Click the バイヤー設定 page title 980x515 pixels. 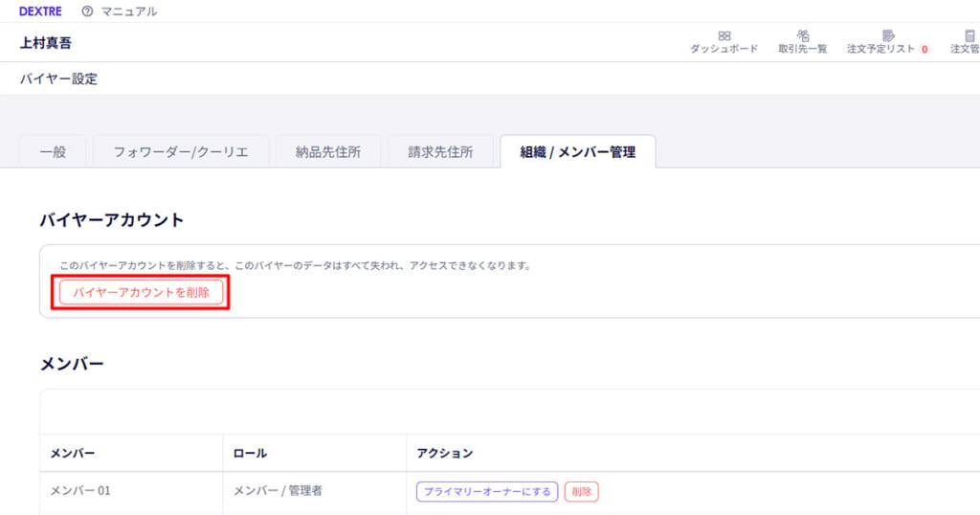coord(58,78)
